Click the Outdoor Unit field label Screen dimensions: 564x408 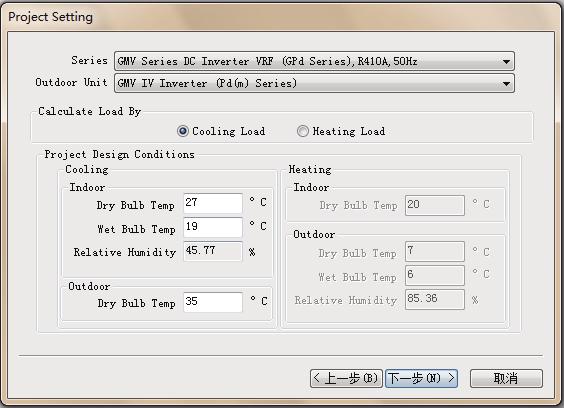point(71,82)
